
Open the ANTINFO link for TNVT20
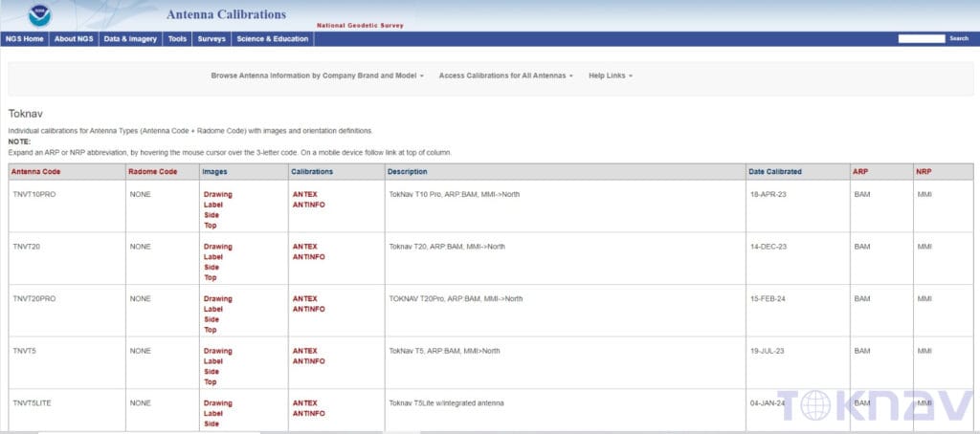click(x=309, y=256)
